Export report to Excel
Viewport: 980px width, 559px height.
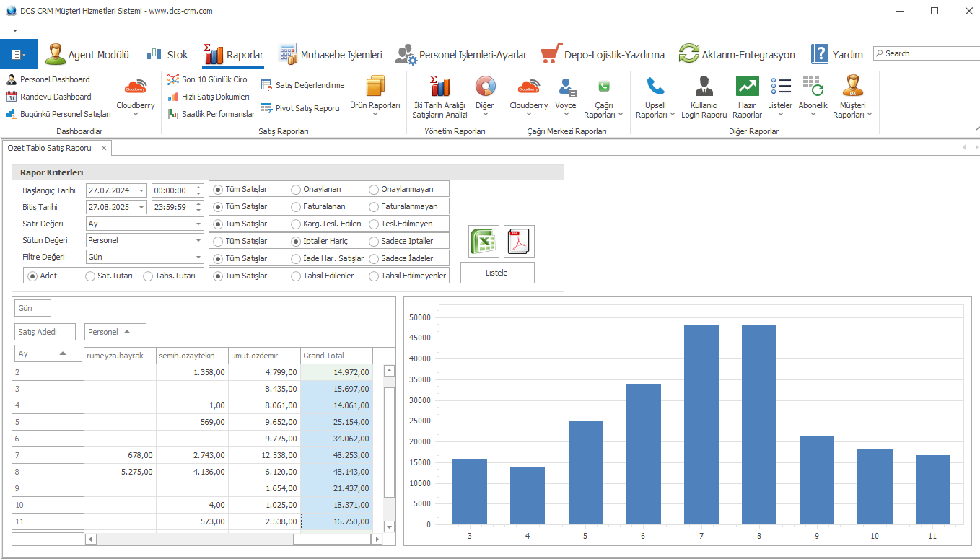484,241
